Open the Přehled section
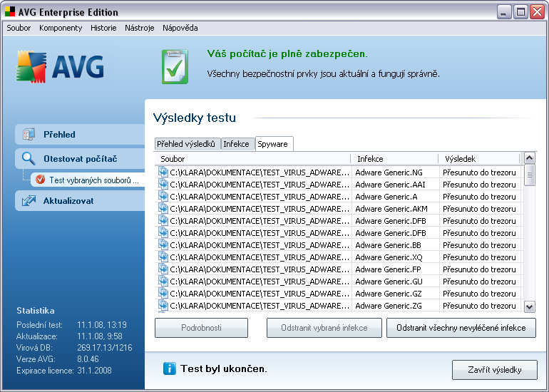This screenshot has height=392, width=549. [80, 135]
